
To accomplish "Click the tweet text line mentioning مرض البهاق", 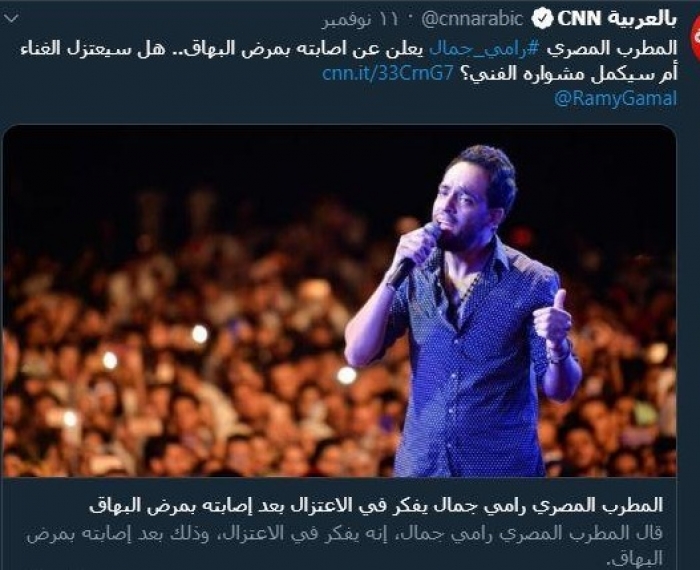I will (349, 49).
